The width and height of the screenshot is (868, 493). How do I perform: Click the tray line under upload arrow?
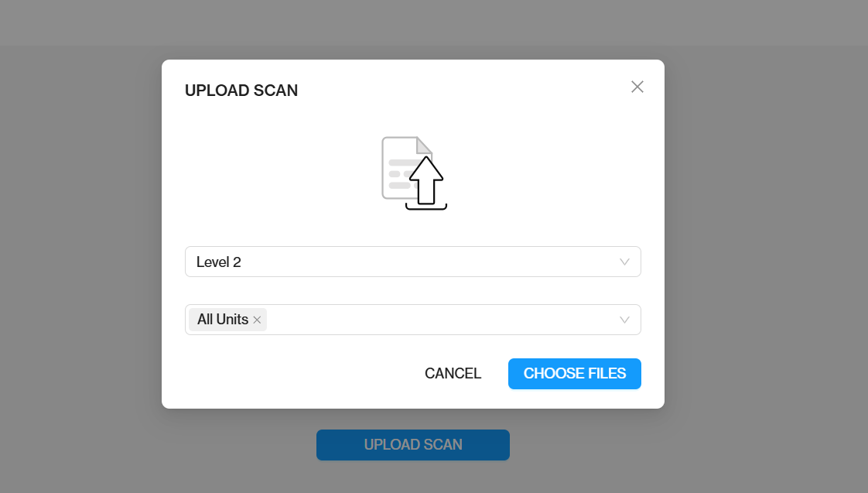(426, 207)
